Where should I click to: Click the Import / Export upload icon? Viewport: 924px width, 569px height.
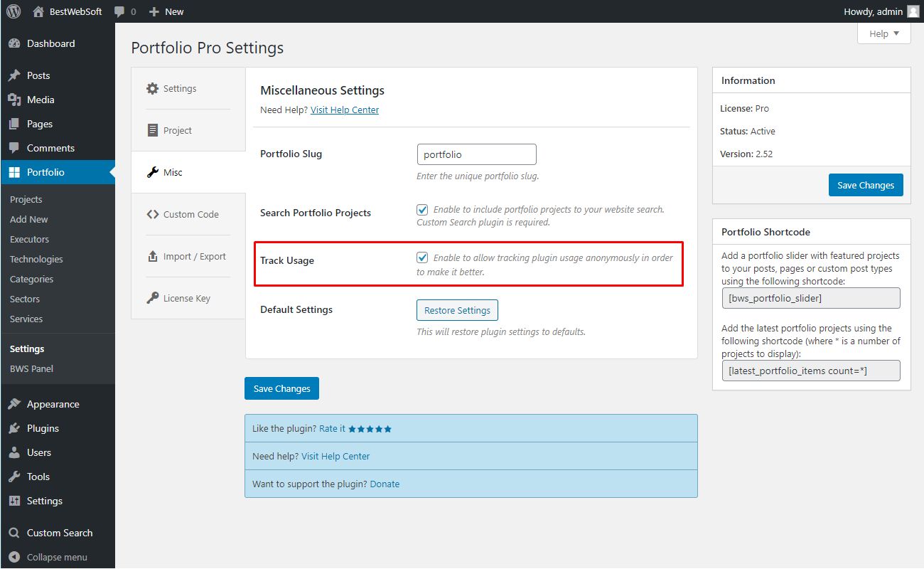coord(153,256)
